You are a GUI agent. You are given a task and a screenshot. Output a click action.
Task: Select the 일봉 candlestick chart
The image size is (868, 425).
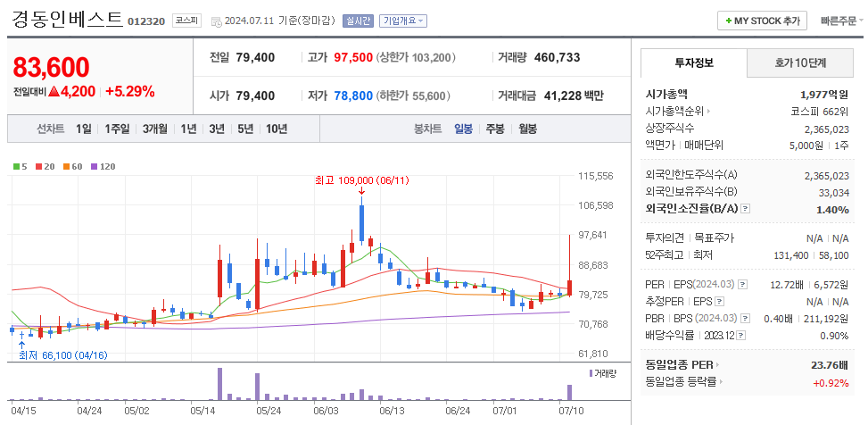[463, 129]
